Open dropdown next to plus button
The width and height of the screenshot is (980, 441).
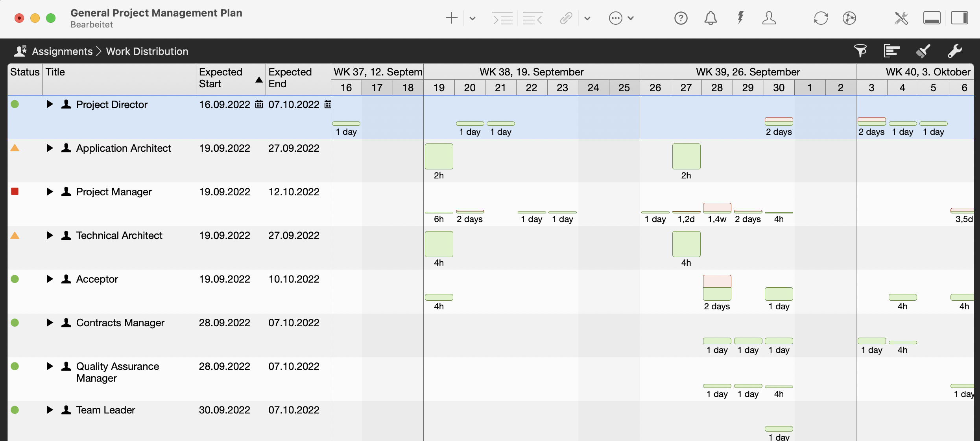(472, 18)
